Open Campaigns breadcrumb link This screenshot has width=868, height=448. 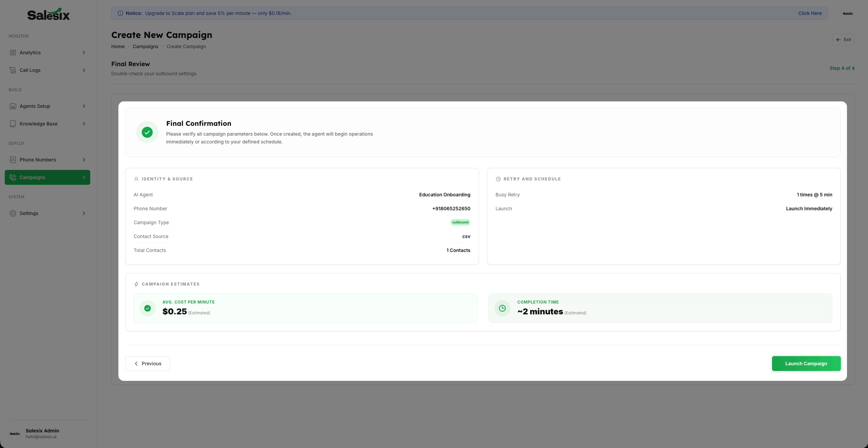(x=145, y=46)
